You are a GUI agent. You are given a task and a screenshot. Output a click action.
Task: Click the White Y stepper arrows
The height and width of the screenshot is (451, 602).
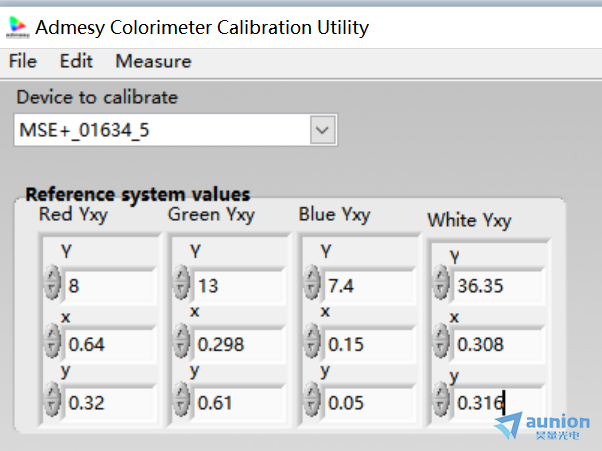point(441,282)
